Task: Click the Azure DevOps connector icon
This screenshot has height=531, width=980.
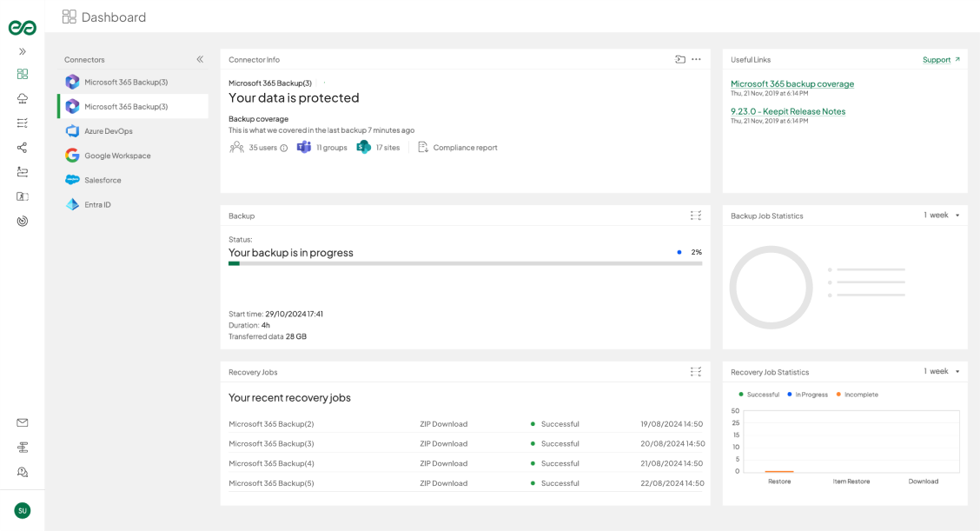Action: (x=72, y=130)
